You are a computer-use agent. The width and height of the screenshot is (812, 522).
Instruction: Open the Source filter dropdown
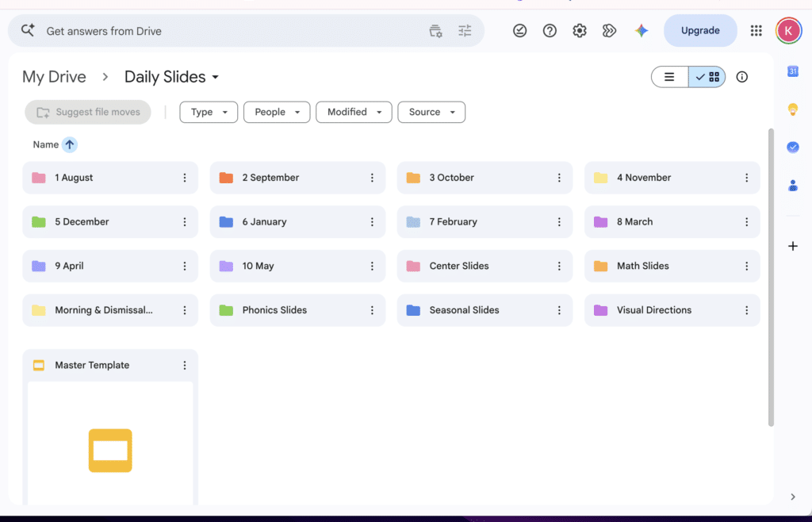(x=431, y=113)
